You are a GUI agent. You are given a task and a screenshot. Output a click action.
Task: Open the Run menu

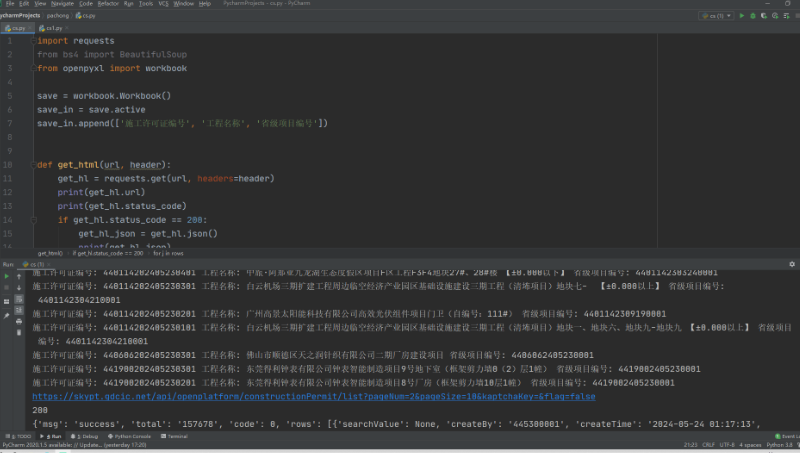(x=129, y=4)
